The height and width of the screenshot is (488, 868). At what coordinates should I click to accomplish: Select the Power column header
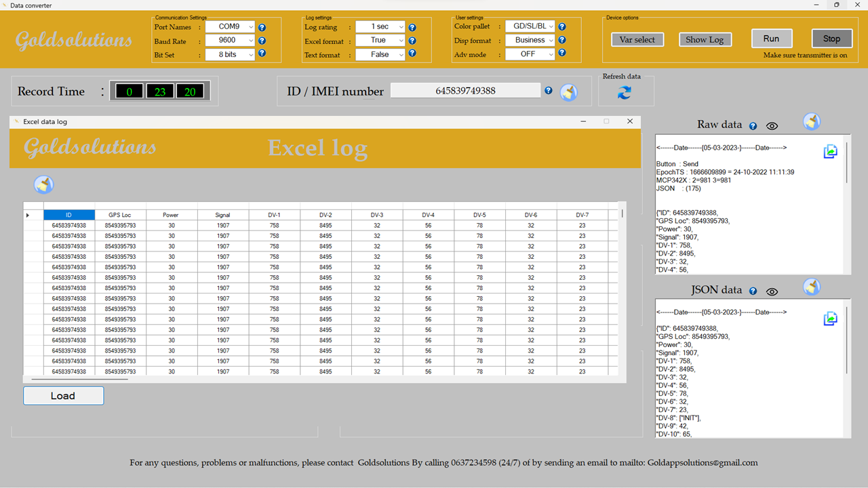tap(172, 215)
